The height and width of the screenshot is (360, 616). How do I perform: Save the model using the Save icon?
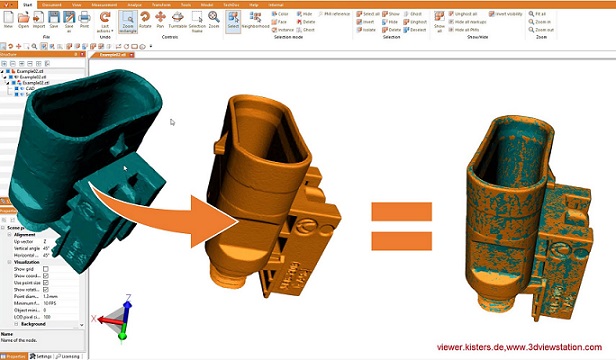(x=54, y=20)
